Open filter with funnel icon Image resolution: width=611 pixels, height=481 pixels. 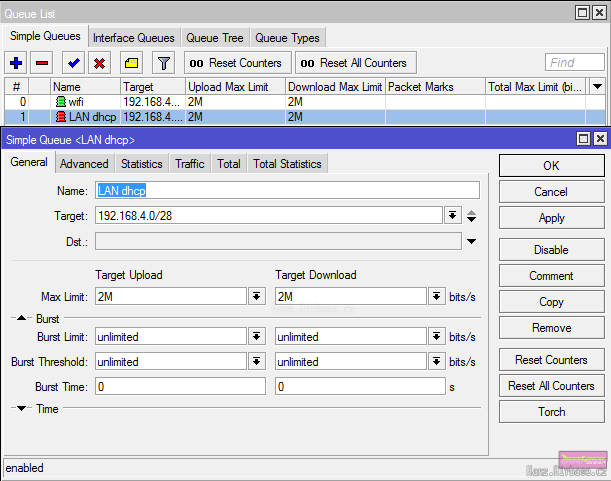(163, 63)
